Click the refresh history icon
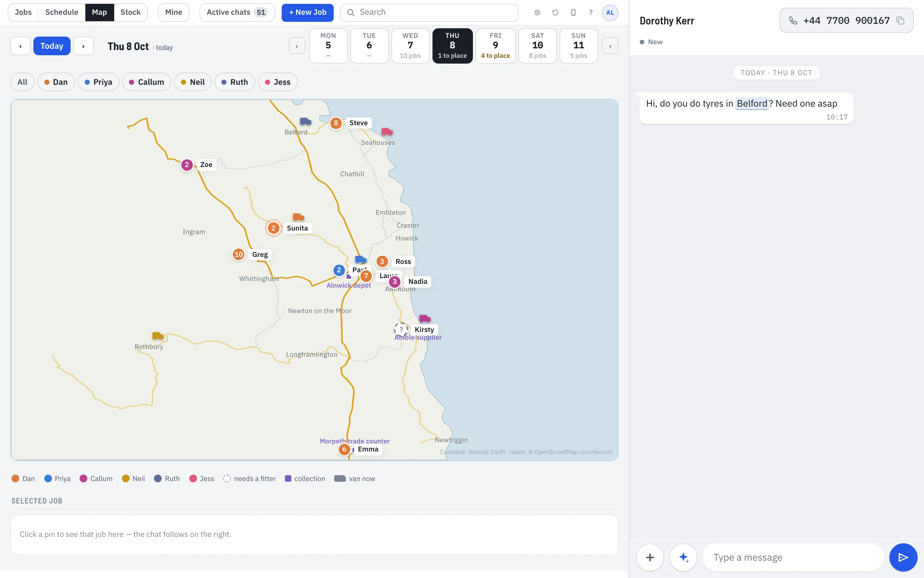924x578 pixels. pos(555,13)
